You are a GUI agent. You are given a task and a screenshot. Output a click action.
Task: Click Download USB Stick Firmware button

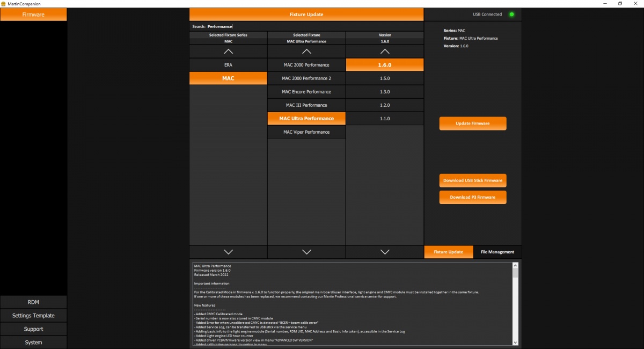[473, 180]
